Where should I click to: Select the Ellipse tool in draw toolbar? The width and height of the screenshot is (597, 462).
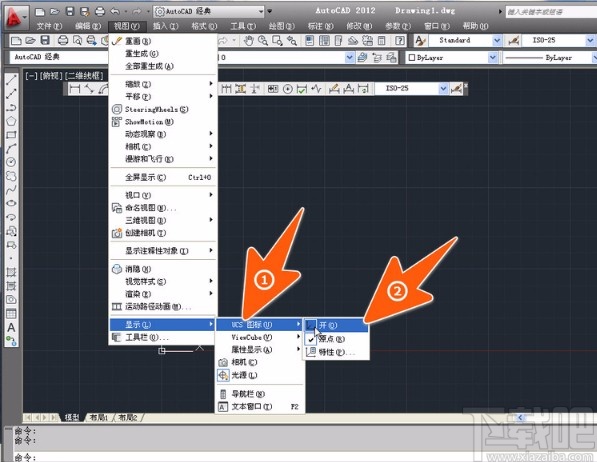(11, 203)
